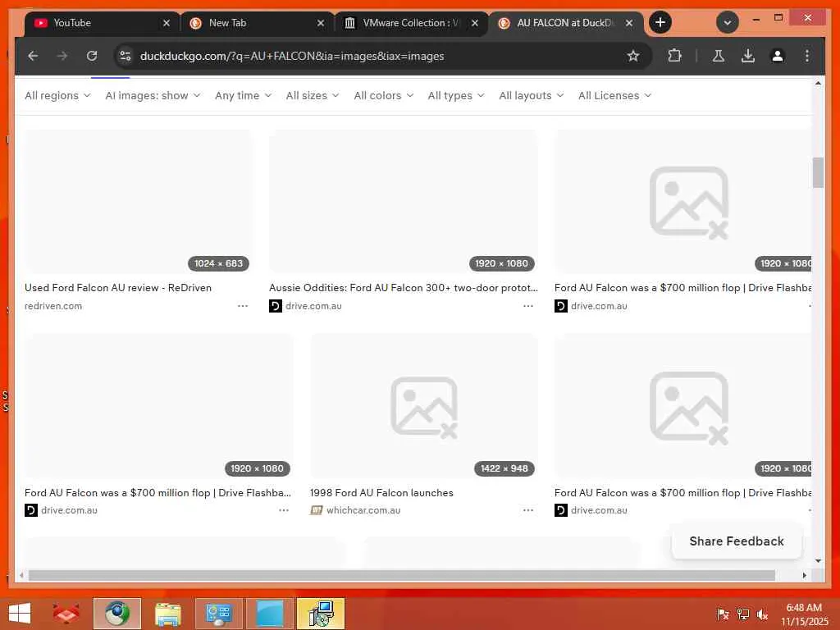840x630 pixels.
Task: Open the Windows Start button
Action: tap(20, 614)
